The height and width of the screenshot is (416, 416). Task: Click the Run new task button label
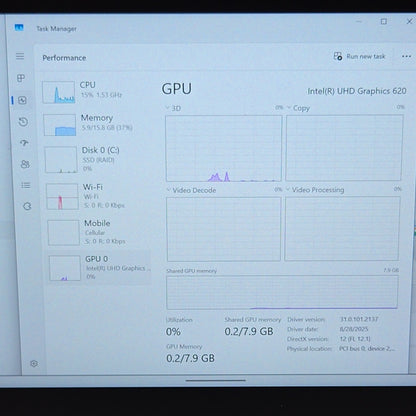point(366,56)
